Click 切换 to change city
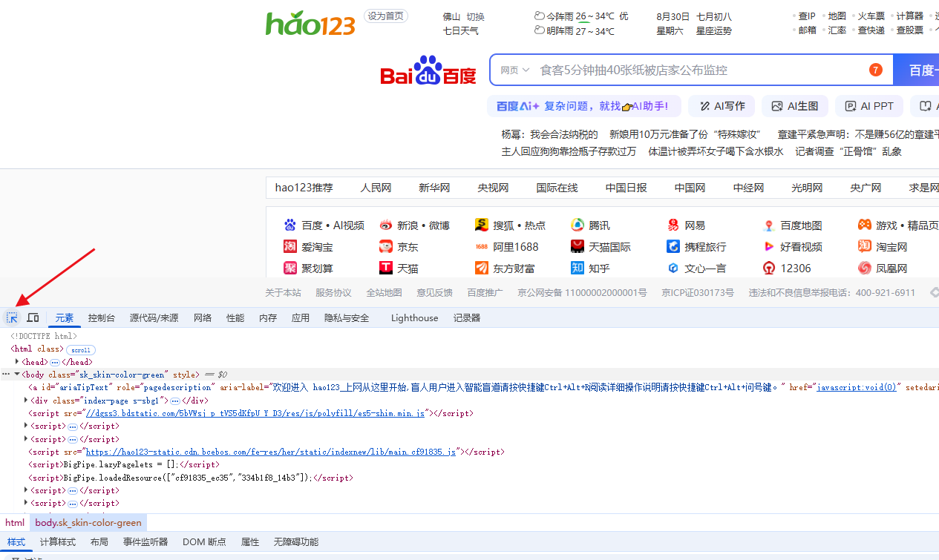The height and width of the screenshot is (560, 939). coord(475,16)
